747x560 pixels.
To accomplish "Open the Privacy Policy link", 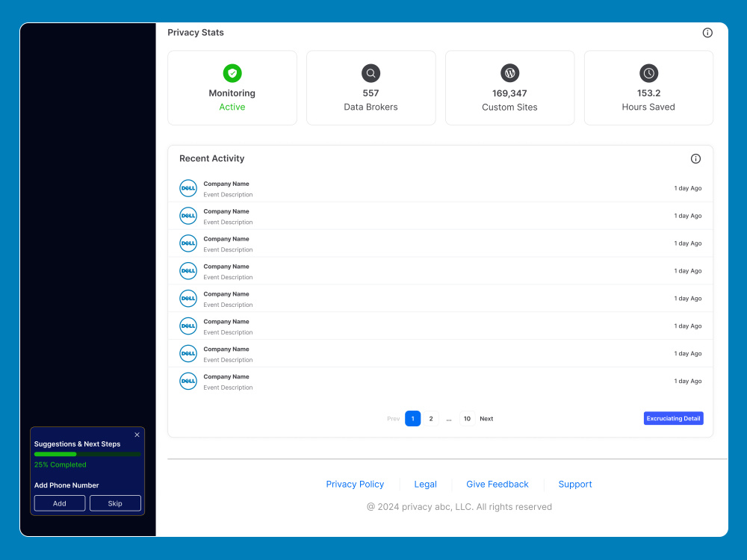I will pos(355,485).
